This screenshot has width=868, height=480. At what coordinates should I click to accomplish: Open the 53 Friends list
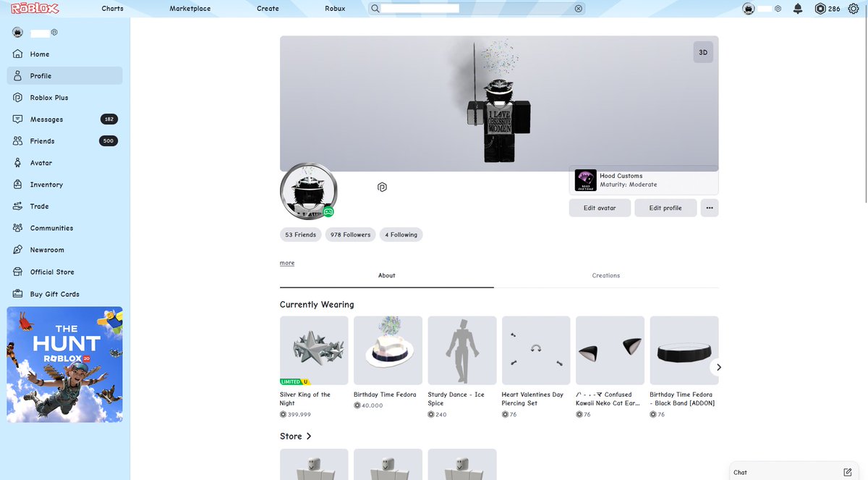(x=300, y=235)
